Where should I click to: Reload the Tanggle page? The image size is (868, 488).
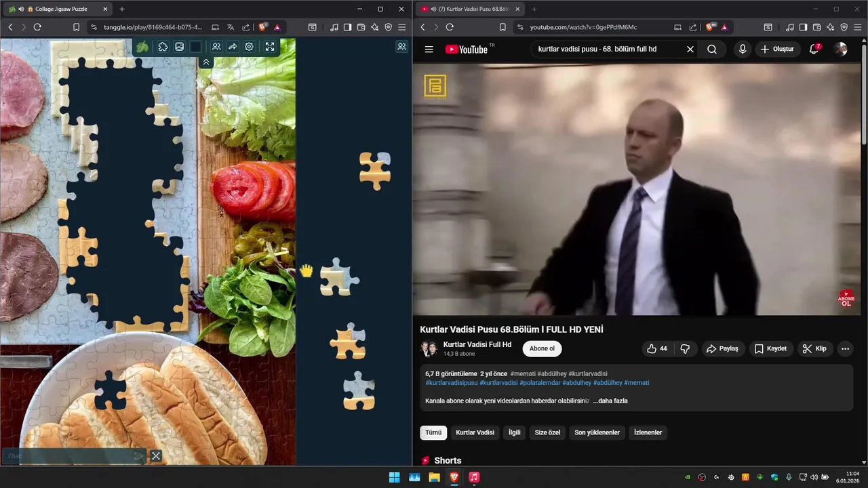pyautogui.click(x=37, y=27)
